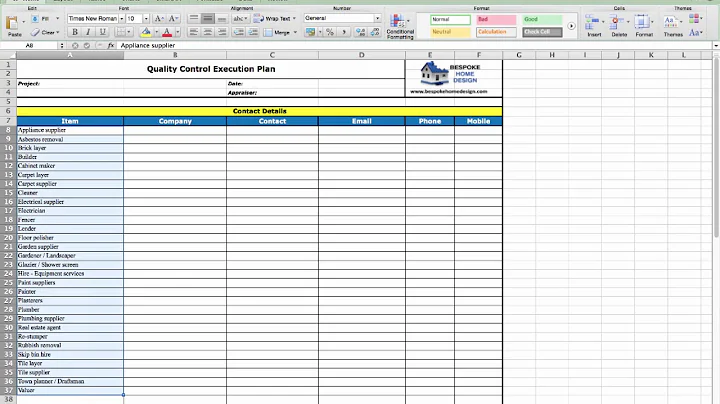Image resolution: width=720 pixels, height=404 pixels.
Task: Click the Merge cells button
Action: [x=277, y=32]
